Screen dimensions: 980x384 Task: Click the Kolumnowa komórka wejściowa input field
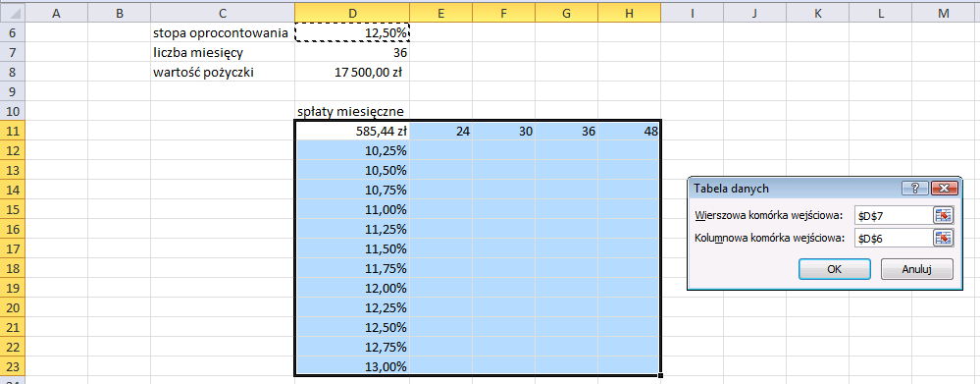(x=894, y=238)
